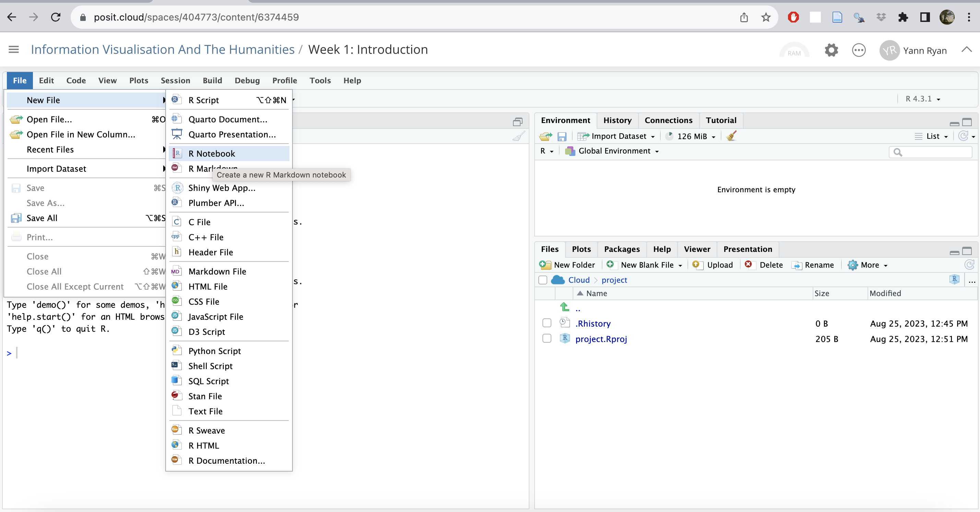The height and width of the screenshot is (512, 980).
Task: Click the Quarto Presentation icon
Action: [177, 134]
